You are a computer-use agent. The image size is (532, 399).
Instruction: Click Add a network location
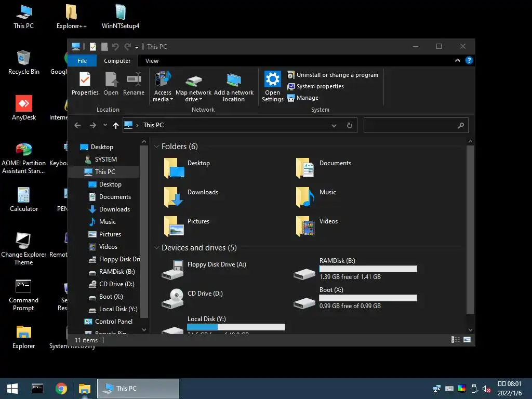click(233, 86)
